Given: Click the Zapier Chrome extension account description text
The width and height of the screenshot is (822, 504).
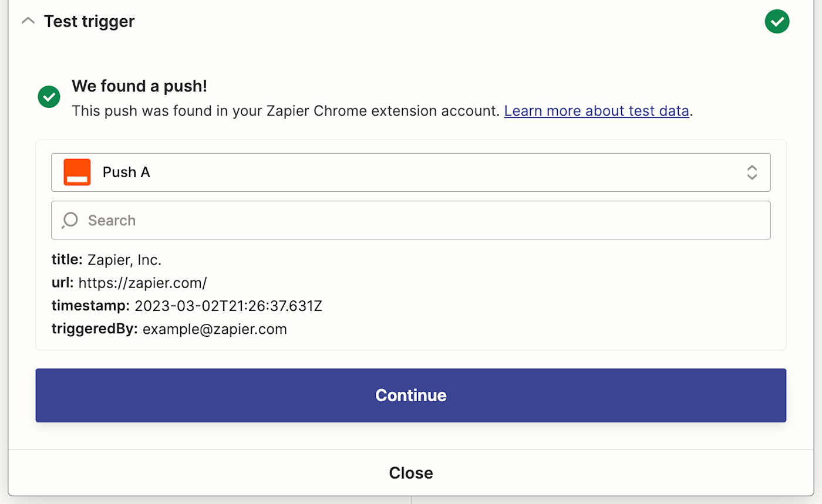Looking at the screenshot, I should pos(285,111).
